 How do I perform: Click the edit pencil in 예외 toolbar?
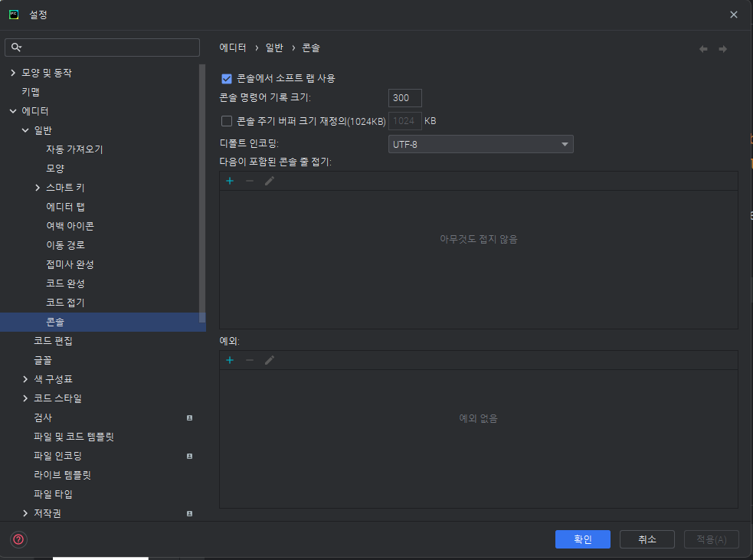click(x=270, y=360)
